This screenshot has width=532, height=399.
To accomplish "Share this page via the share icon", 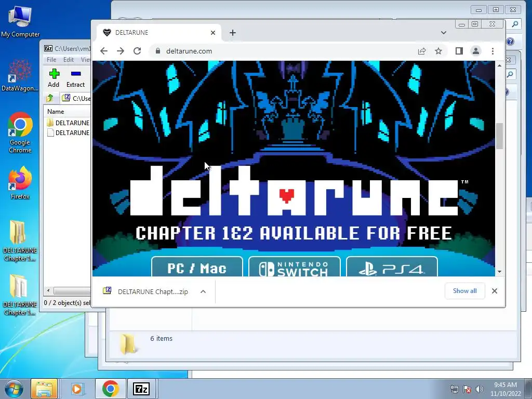I will [422, 51].
